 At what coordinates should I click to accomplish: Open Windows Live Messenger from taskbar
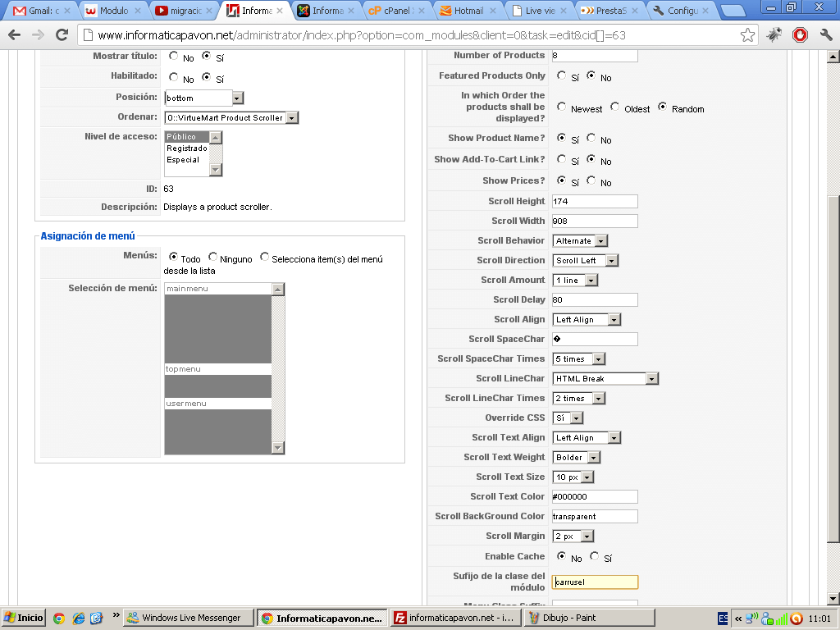pos(189,618)
